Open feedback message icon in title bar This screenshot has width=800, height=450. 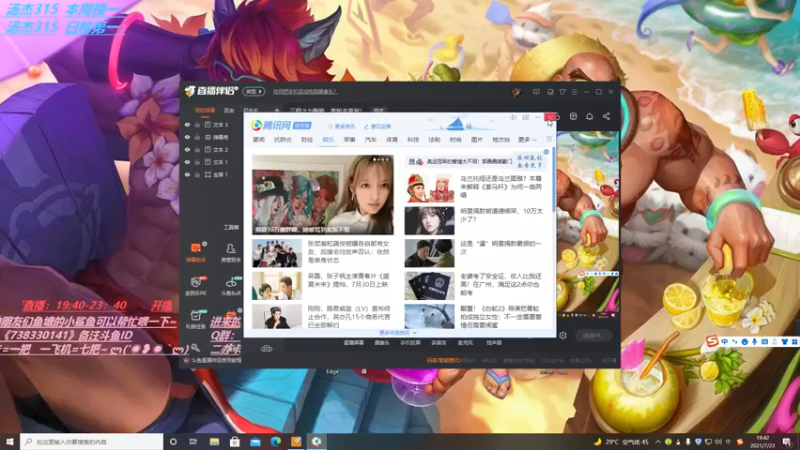(x=536, y=92)
